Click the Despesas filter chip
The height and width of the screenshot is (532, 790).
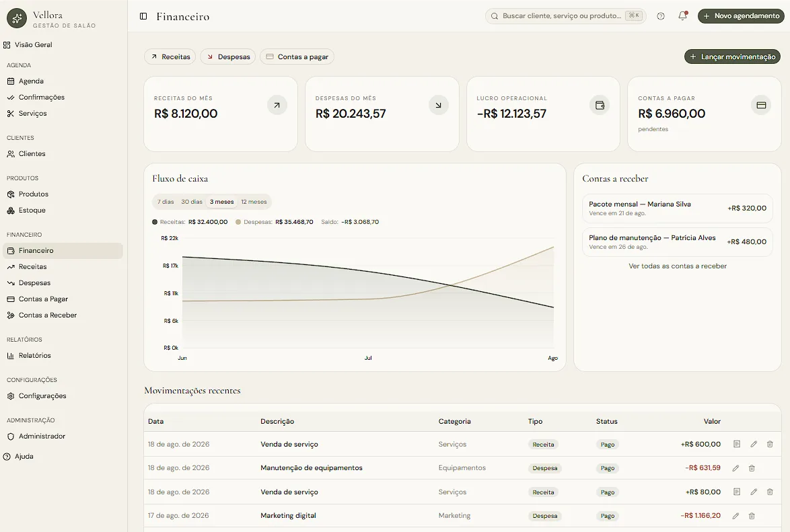pos(228,57)
